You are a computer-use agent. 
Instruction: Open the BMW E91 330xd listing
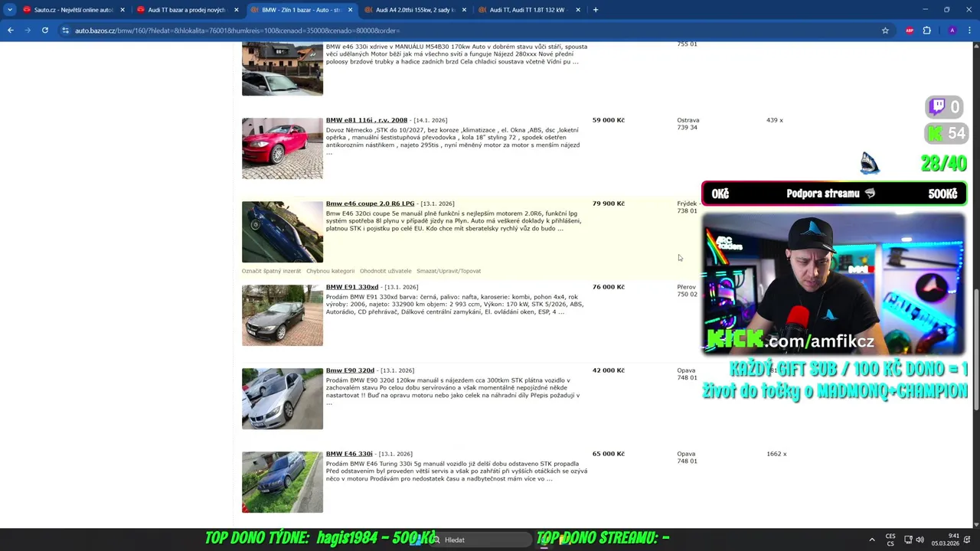(352, 287)
